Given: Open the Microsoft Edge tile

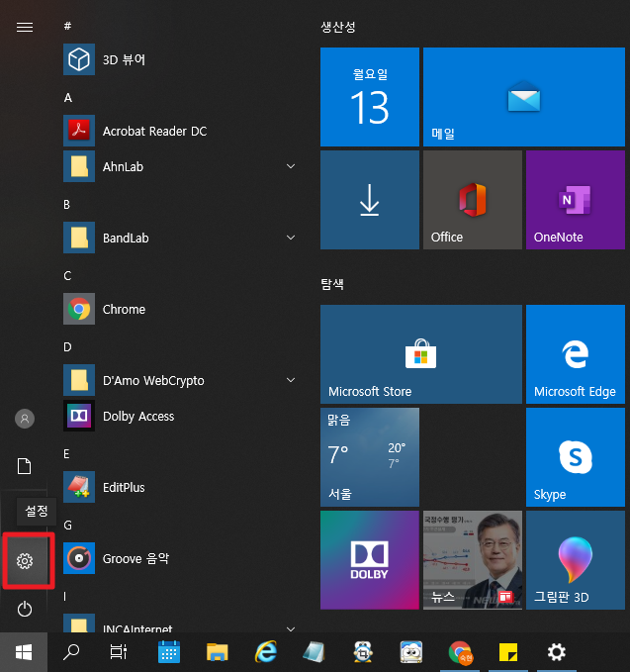Looking at the screenshot, I should 576,354.
